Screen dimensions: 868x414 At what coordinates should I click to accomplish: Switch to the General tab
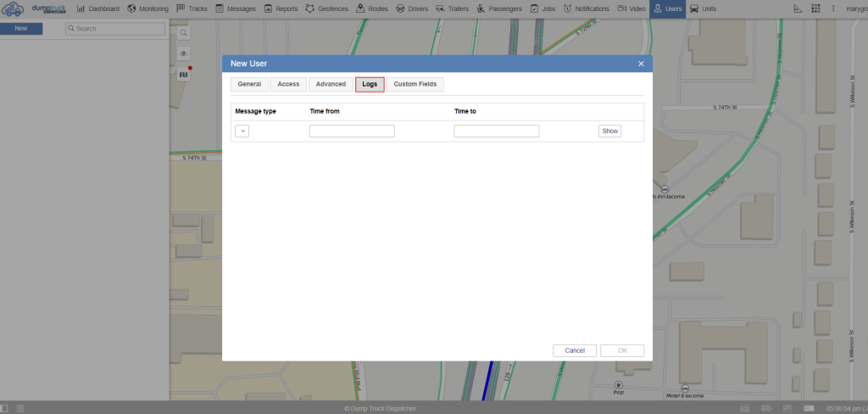[249, 84]
